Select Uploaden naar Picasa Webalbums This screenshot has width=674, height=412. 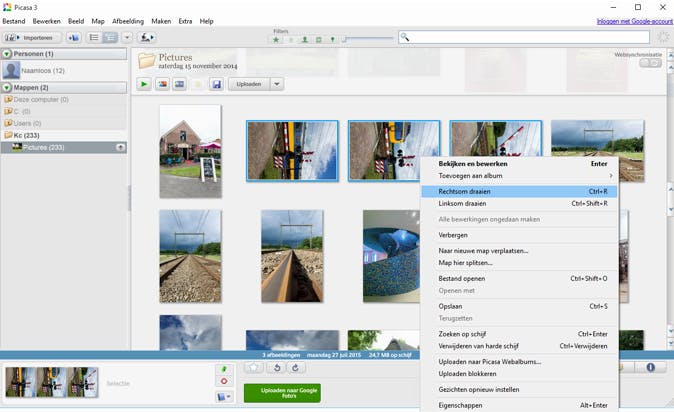[x=519, y=362]
